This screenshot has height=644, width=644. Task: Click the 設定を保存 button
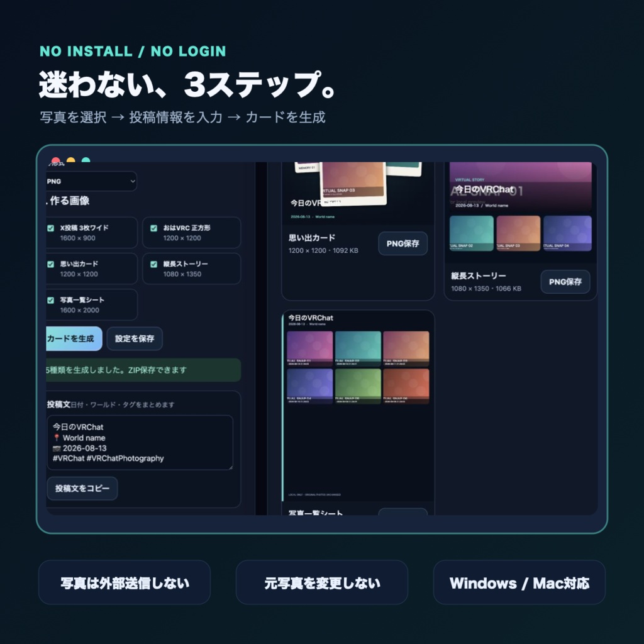pos(135,338)
